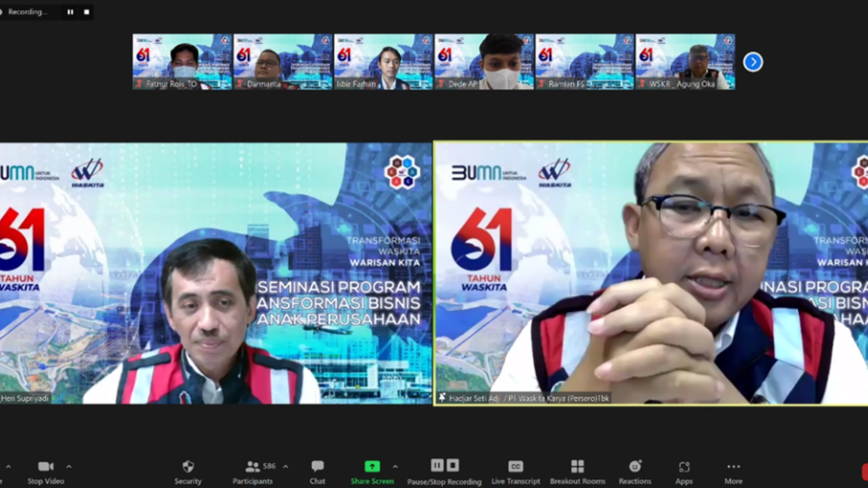The width and height of the screenshot is (868, 488).
Task: Select Dede AP participant thumbnail
Action: (x=484, y=62)
